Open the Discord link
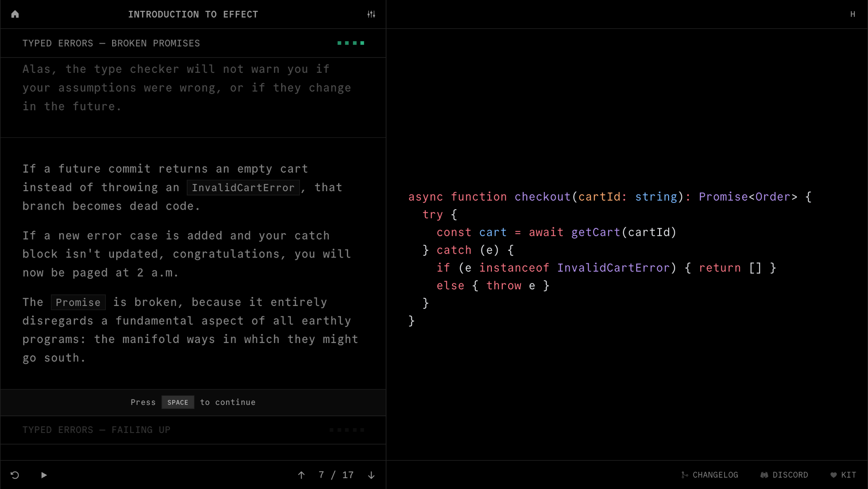The width and height of the screenshot is (868, 489). [784, 475]
